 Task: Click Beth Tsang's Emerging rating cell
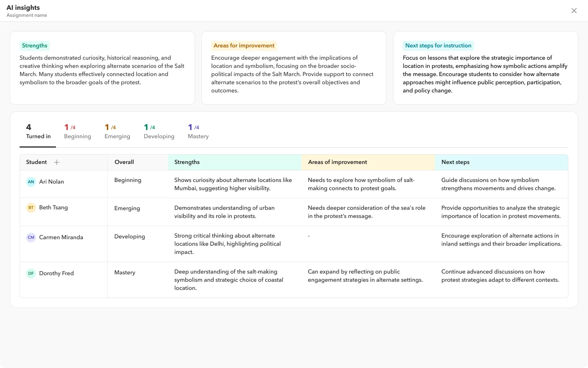point(127,208)
